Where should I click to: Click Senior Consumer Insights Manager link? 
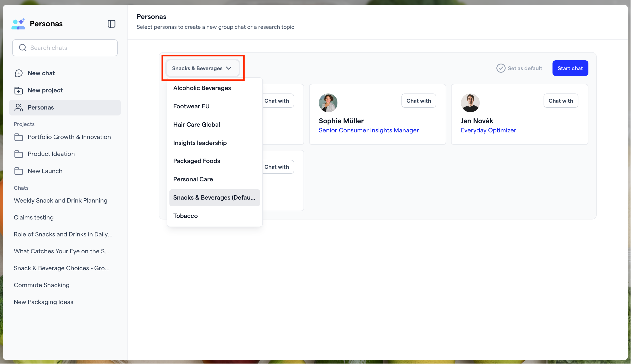(369, 131)
